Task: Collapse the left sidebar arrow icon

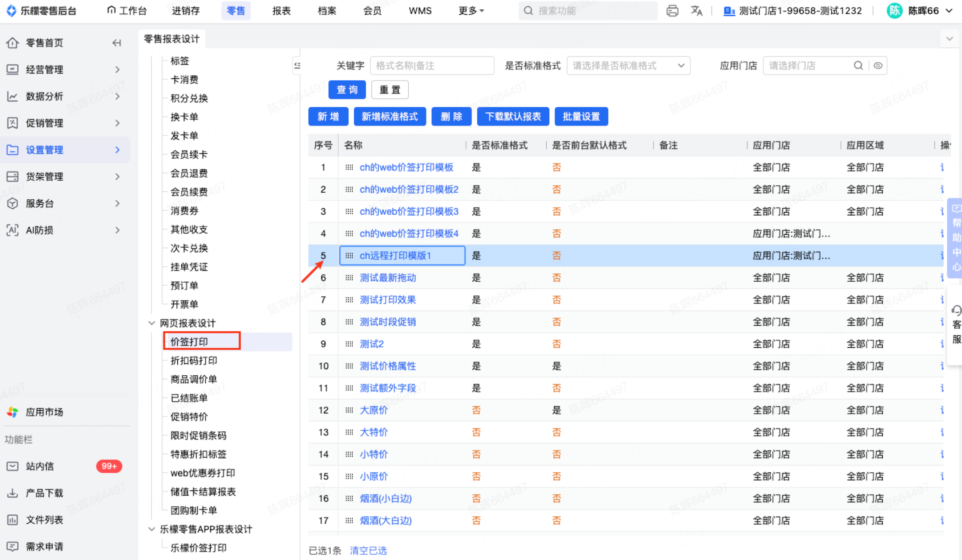Action: (117, 43)
